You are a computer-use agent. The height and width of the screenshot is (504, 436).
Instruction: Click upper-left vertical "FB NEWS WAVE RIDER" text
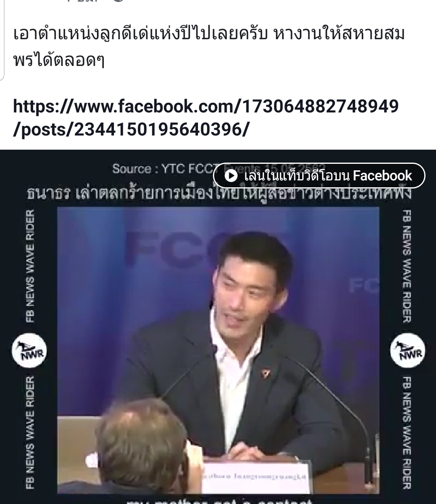(30, 266)
